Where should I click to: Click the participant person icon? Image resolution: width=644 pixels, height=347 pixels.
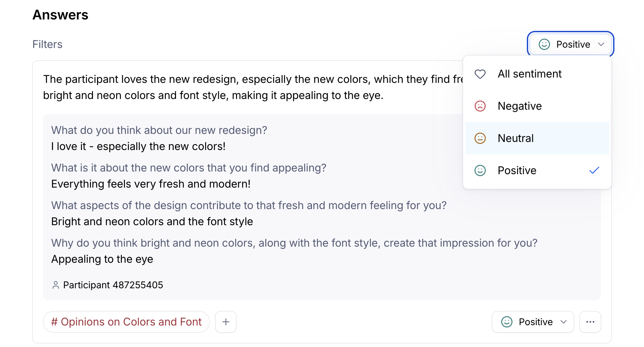click(x=56, y=285)
